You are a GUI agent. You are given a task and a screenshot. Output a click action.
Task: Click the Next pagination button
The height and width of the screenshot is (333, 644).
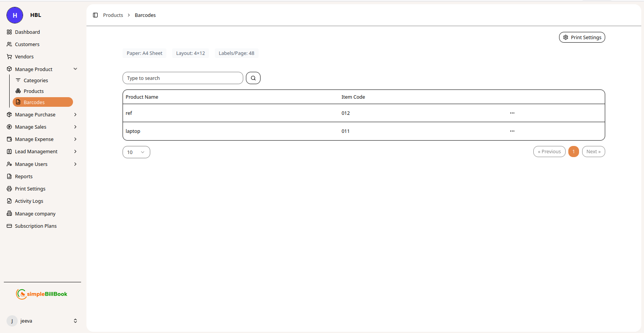pyautogui.click(x=593, y=152)
